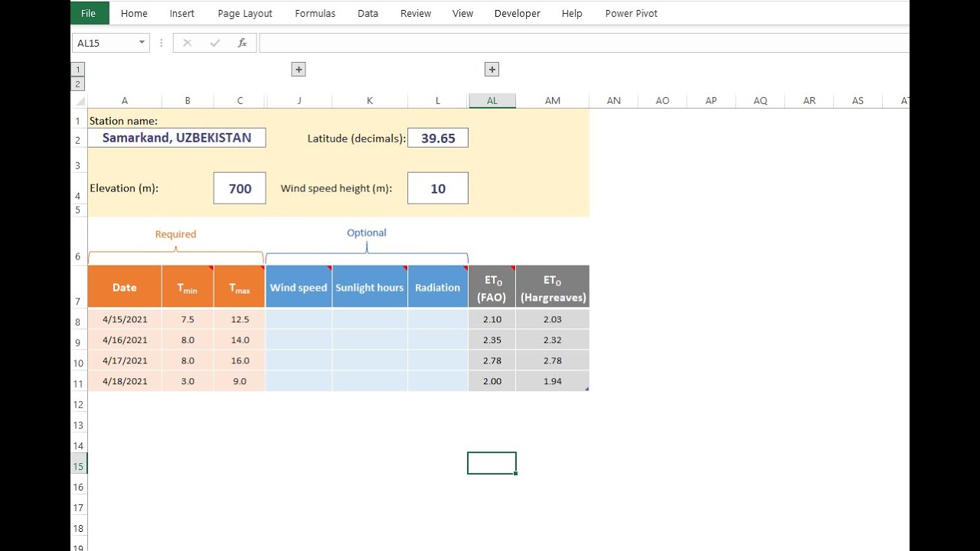The image size is (980, 551).
Task: Select the ETo FAO value 2.10
Action: (x=492, y=319)
